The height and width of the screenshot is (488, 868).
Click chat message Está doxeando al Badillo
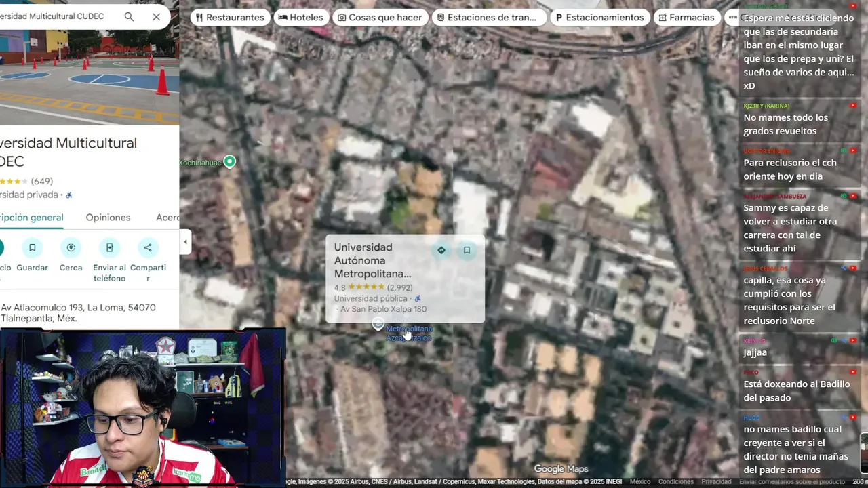click(796, 390)
